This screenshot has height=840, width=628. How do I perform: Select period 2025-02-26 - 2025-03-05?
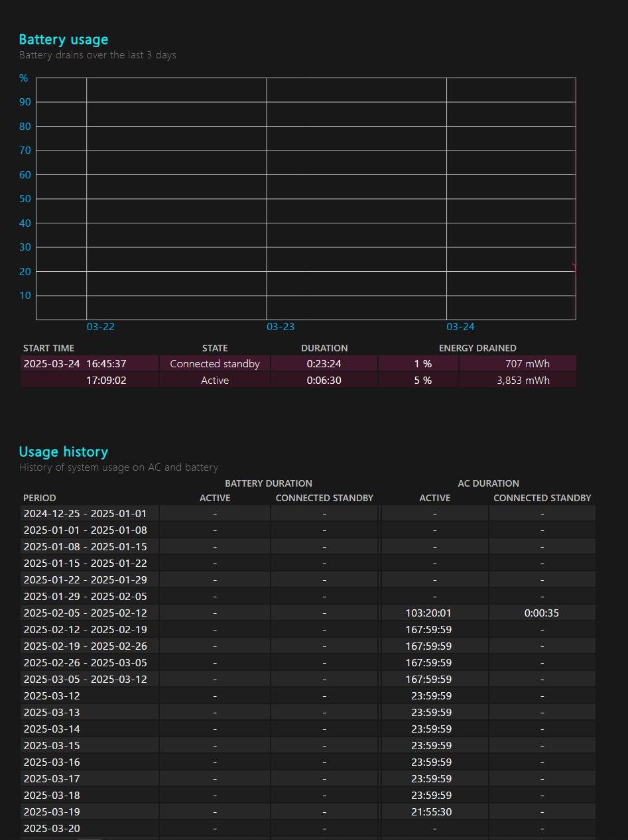click(86, 663)
